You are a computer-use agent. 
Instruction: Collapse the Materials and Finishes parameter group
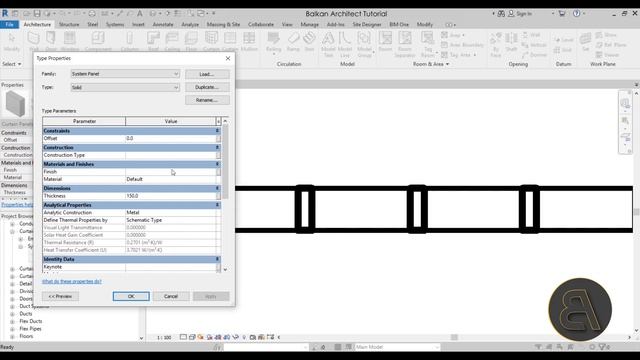click(x=217, y=164)
